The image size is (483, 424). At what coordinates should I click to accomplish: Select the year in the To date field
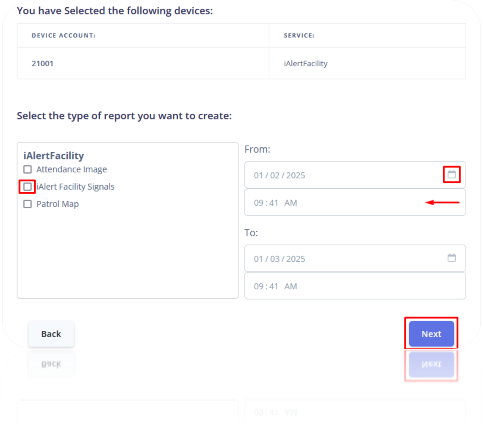(x=296, y=259)
